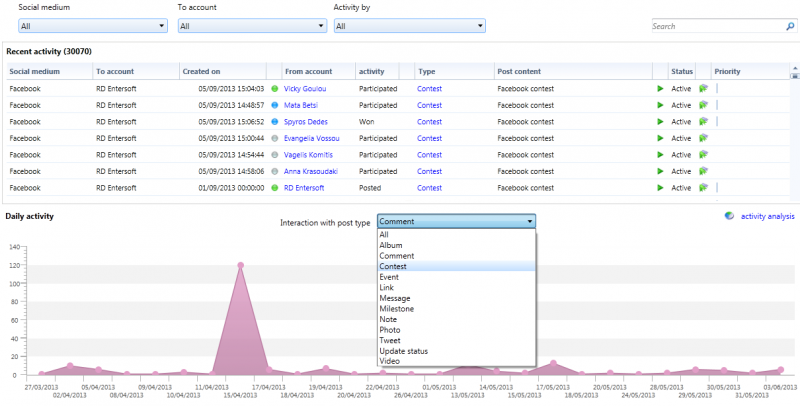Screen dimensions: 800x406
Task: Open Mata Betsi's account link
Action: pyautogui.click(x=303, y=105)
